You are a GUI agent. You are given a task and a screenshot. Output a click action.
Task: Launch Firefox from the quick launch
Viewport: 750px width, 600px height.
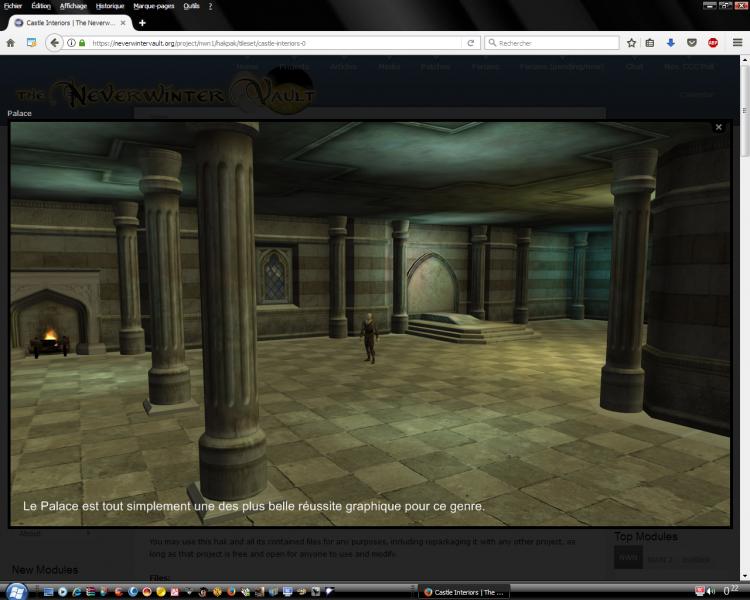click(x=231, y=592)
